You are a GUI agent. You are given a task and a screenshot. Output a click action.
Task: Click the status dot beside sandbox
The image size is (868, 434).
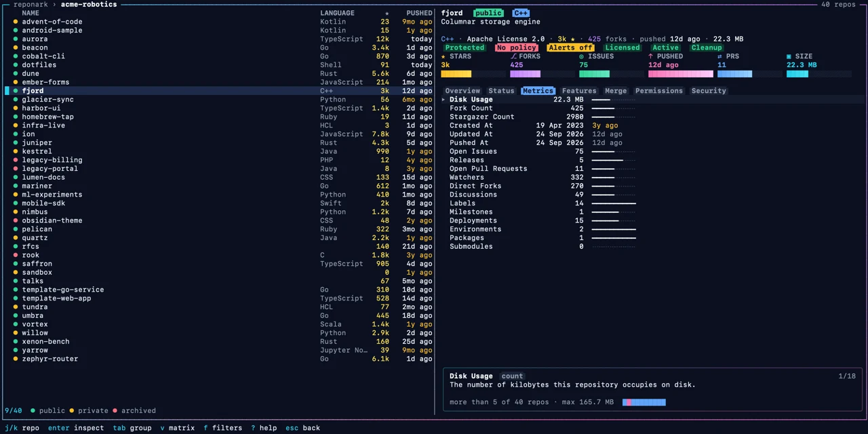[x=16, y=273]
